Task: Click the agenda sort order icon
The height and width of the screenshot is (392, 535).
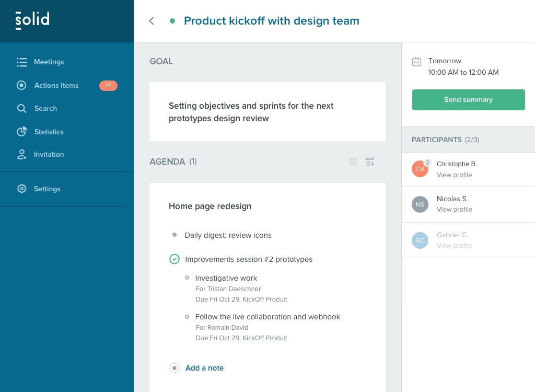Action: pos(369,162)
